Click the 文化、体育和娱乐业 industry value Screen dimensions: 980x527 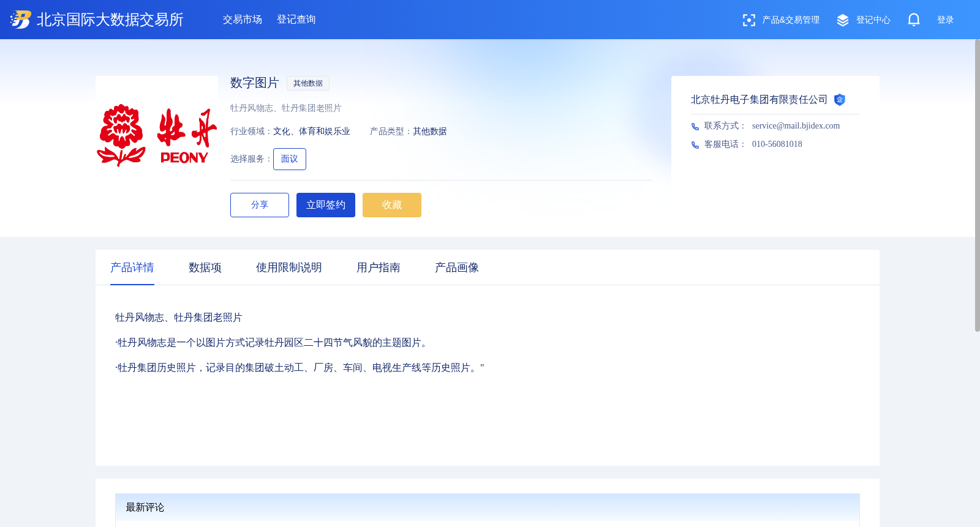click(312, 132)
